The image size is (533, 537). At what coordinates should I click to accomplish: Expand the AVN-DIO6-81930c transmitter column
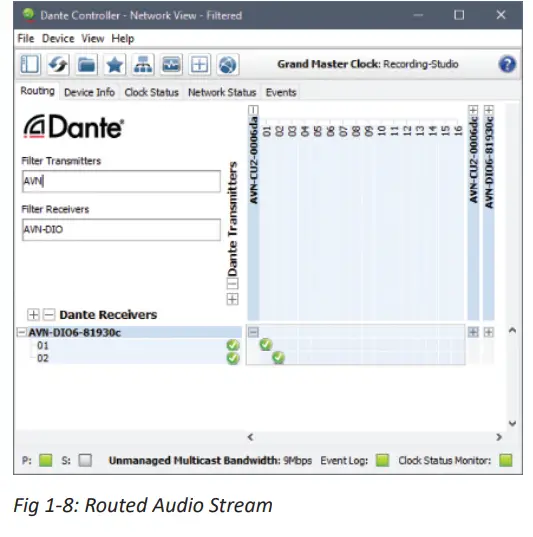[x=489, y=110]
